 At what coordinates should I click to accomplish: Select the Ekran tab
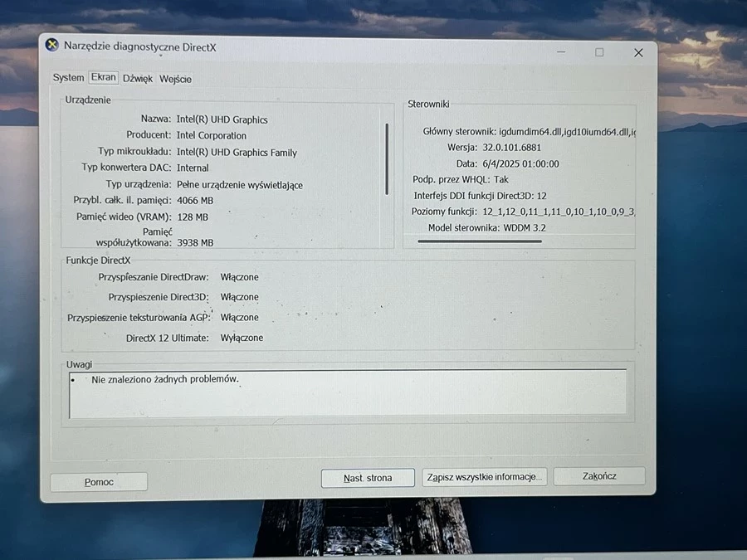[104, 77]
